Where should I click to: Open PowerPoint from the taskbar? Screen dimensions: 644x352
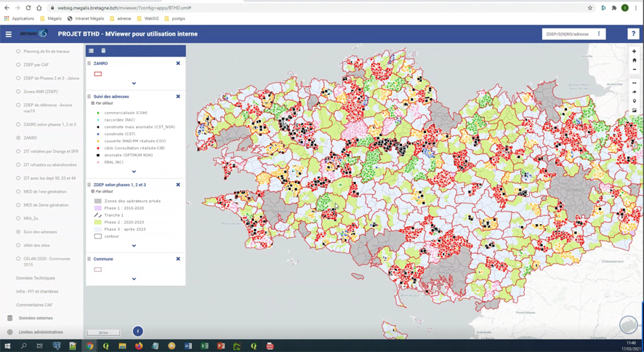(220, 346)
